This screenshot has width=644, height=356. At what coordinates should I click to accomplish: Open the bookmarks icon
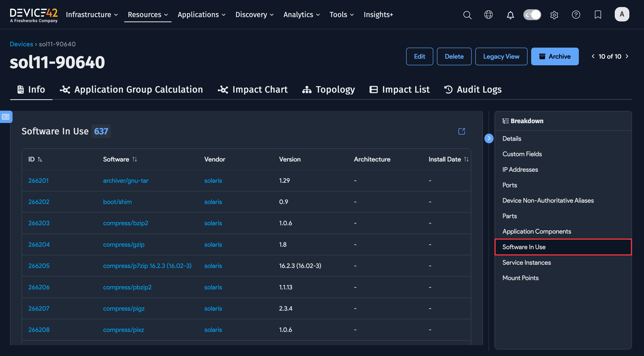[x=598, y=15]
